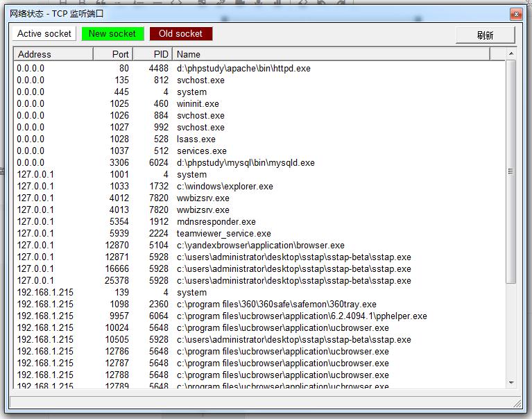Select the system row on port 445
The height and width of the screenshot is (419, 532).
coord(259,92)
